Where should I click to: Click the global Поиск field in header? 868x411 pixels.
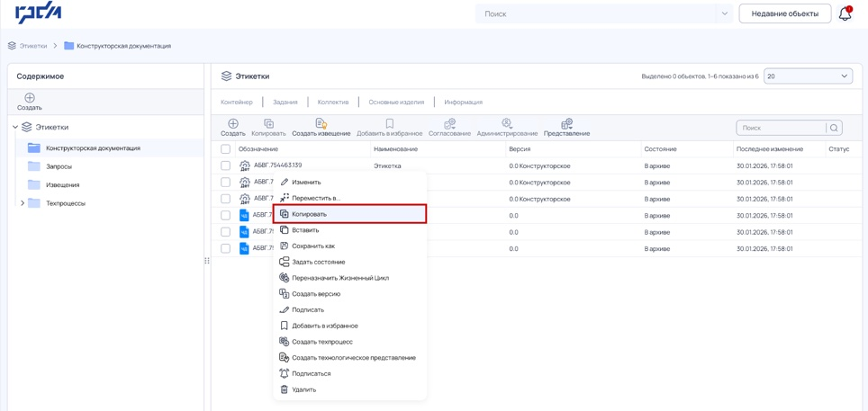(x=596, y=13)
